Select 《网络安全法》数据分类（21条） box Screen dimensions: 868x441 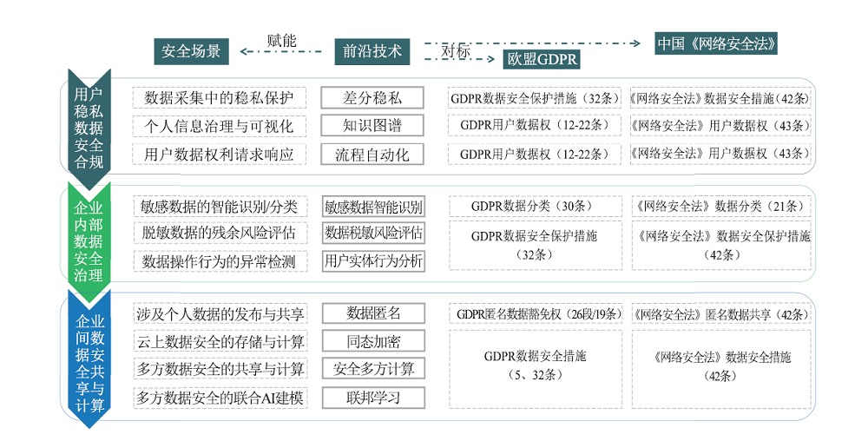[x=721, y=207]
